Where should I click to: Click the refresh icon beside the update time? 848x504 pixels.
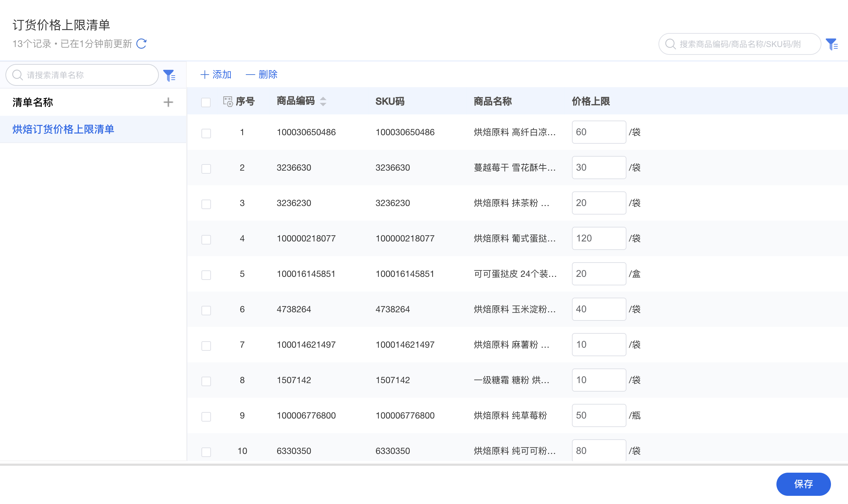141,44
